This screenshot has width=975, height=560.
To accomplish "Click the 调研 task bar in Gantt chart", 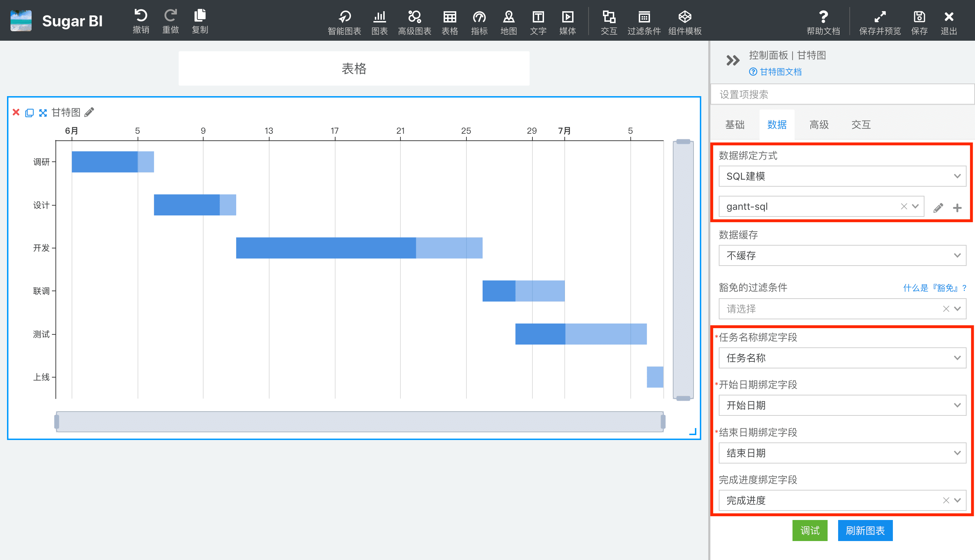I will click(x=113, y=161).
